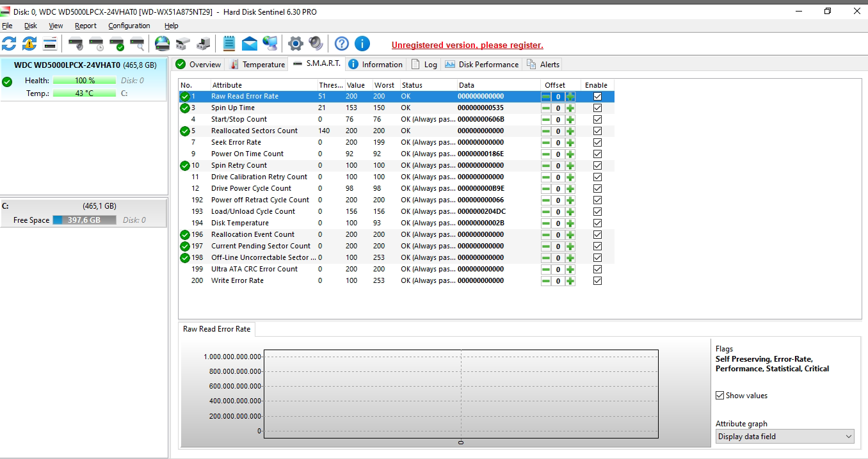Open the Attribute graph dropdown
Viewport: 868px width, 459px height.
[785, 437]
